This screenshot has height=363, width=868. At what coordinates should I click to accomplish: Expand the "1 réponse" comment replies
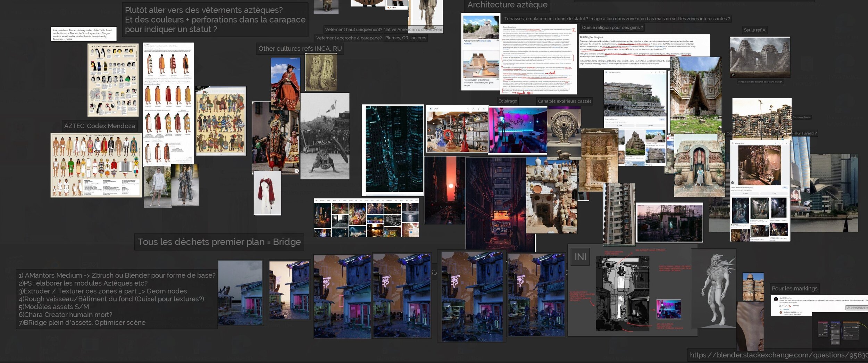point(785,309)
